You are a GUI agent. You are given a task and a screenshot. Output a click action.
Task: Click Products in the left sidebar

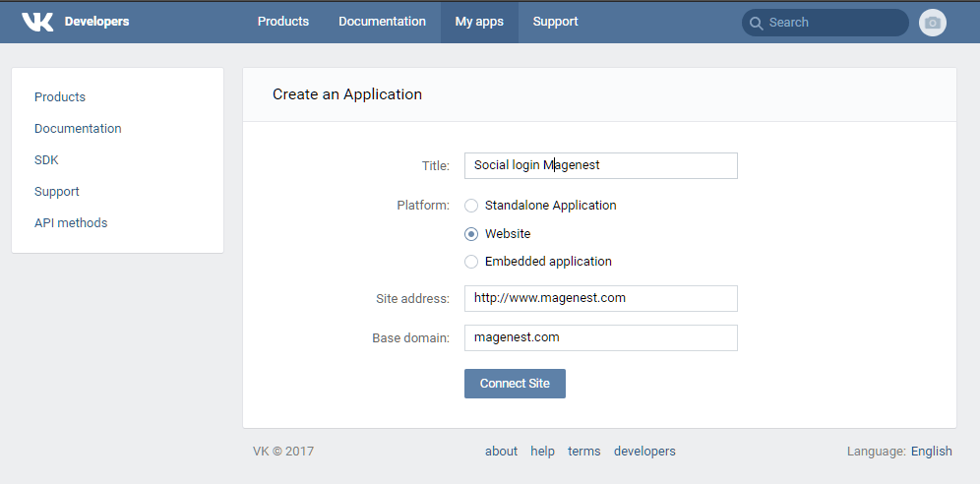60,96
